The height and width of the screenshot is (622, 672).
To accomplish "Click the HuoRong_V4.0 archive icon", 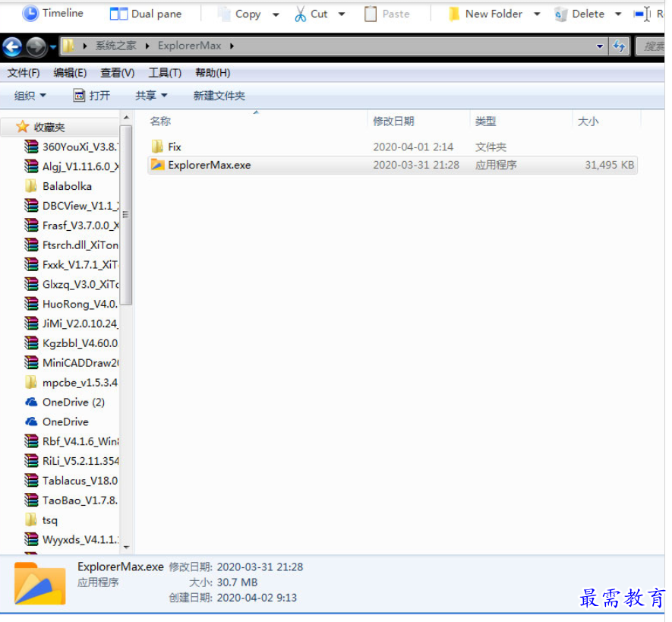I will [x=31, y=304].
